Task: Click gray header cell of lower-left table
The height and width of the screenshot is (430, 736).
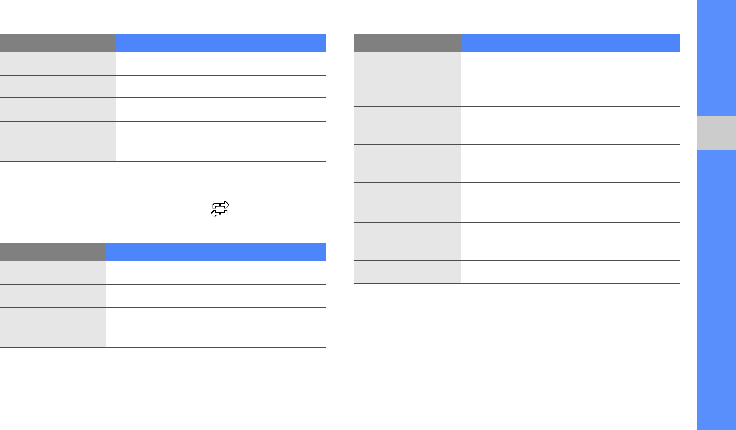Action: [x=53, y=252]
